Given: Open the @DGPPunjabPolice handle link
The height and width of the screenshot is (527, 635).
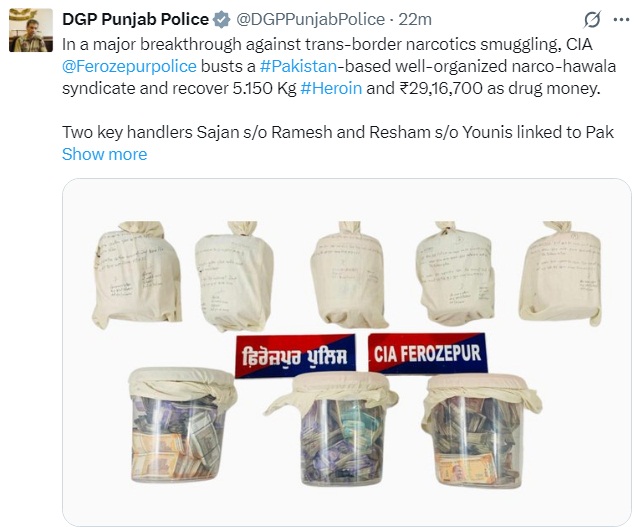Looking at the screenshot, I should pos(310,19).
